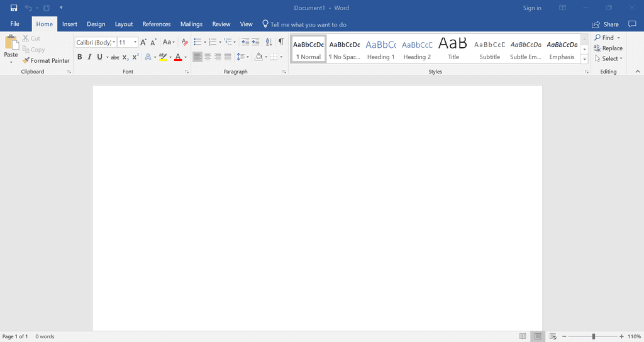Increase indent of the paragraph
The image size is (644, 342).
coord(255,42)
